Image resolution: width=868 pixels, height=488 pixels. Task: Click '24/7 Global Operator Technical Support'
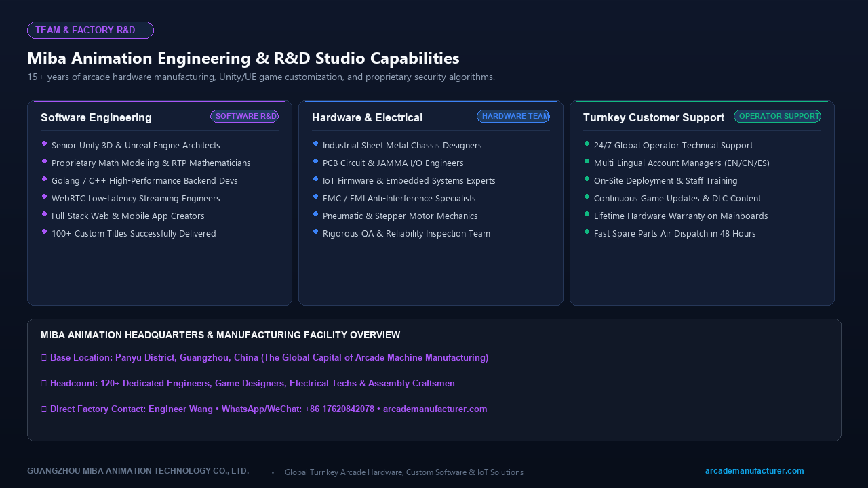[673, 146]
